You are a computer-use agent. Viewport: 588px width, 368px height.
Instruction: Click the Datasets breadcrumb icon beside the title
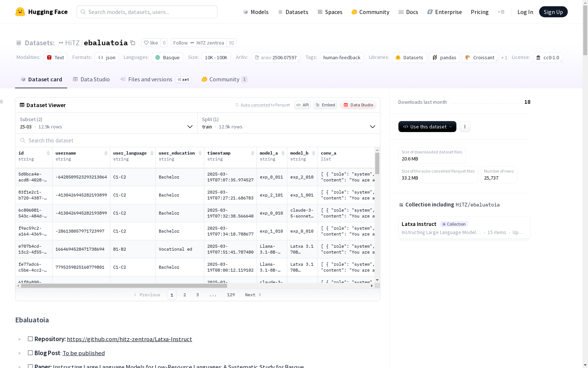click(19, 43)
